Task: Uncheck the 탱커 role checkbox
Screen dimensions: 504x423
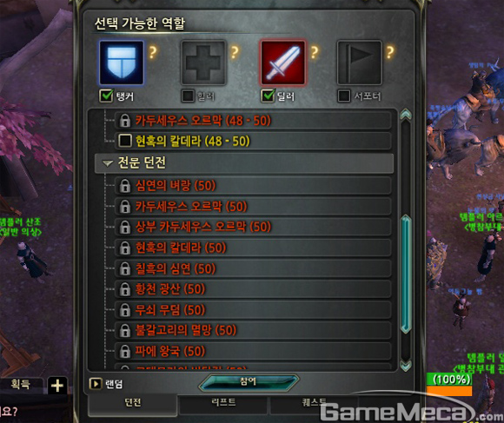Action: (x=106, y=96)
